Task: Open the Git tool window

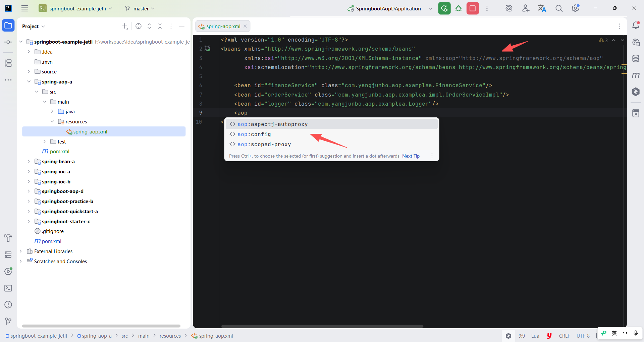Action: tap(8, 321)
